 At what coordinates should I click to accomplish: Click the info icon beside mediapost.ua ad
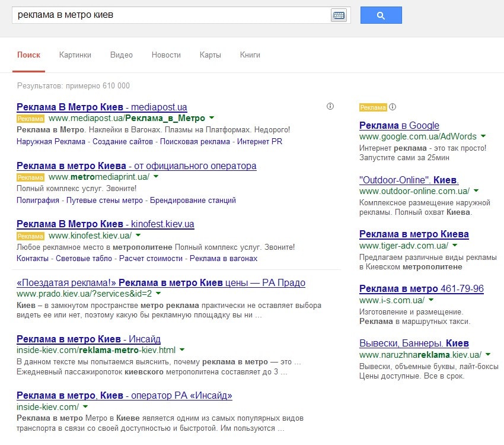(330, 106)
